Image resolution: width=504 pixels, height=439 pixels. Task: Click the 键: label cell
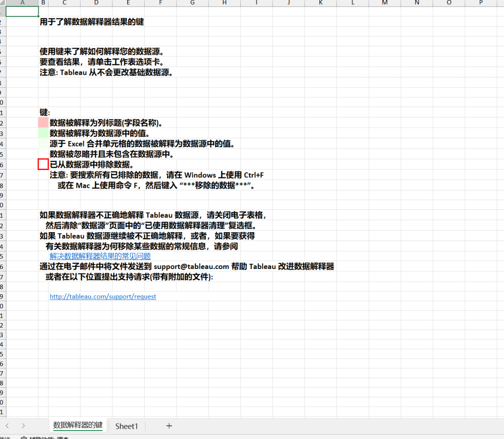coord(45,112)
